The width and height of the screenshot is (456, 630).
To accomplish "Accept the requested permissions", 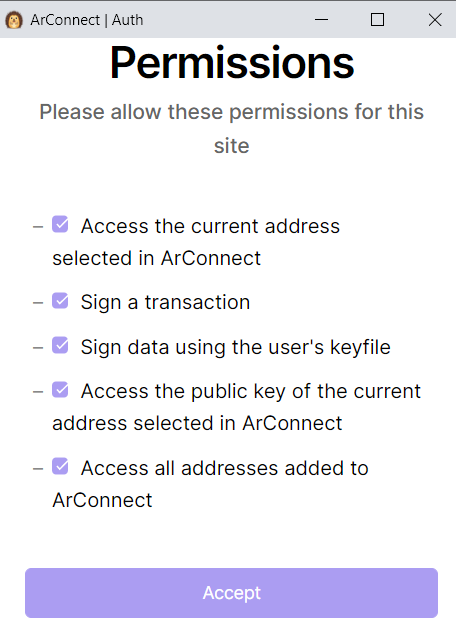I will (231, 593).
